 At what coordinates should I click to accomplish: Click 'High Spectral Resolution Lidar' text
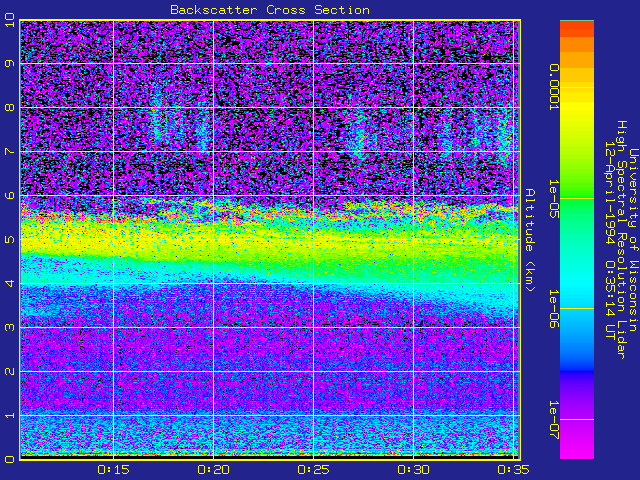point(621,240)
